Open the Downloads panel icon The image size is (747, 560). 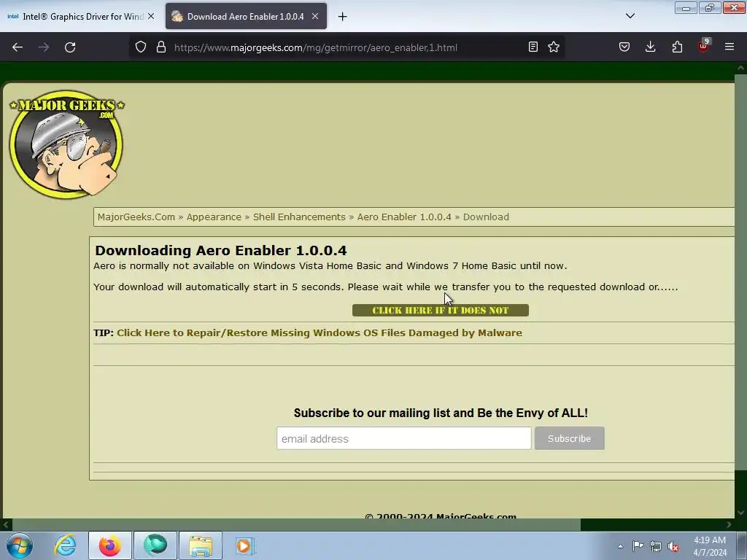click(x=650, y=47)
